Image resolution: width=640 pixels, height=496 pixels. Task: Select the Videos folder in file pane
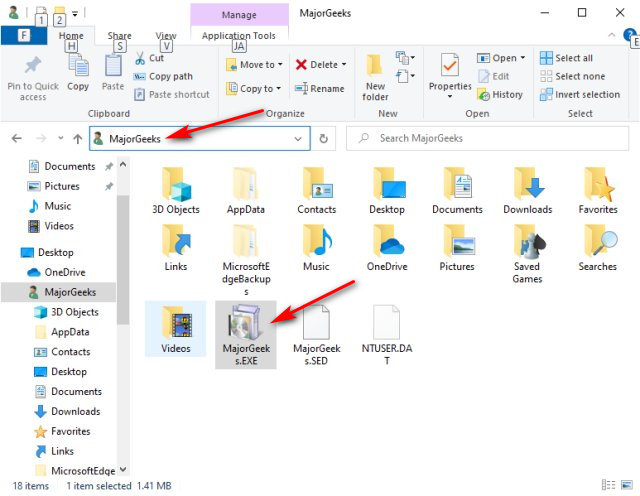coord(176,329)
